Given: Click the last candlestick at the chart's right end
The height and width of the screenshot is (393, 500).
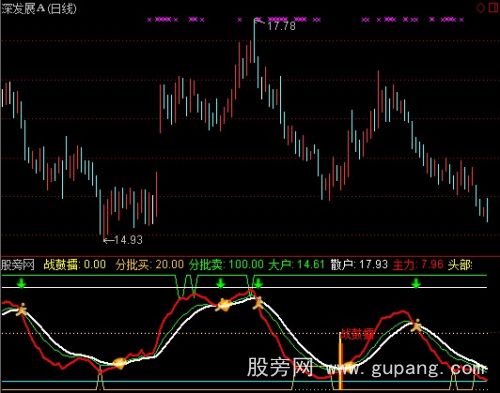Looking at the screenshot, I should (487, 210).
